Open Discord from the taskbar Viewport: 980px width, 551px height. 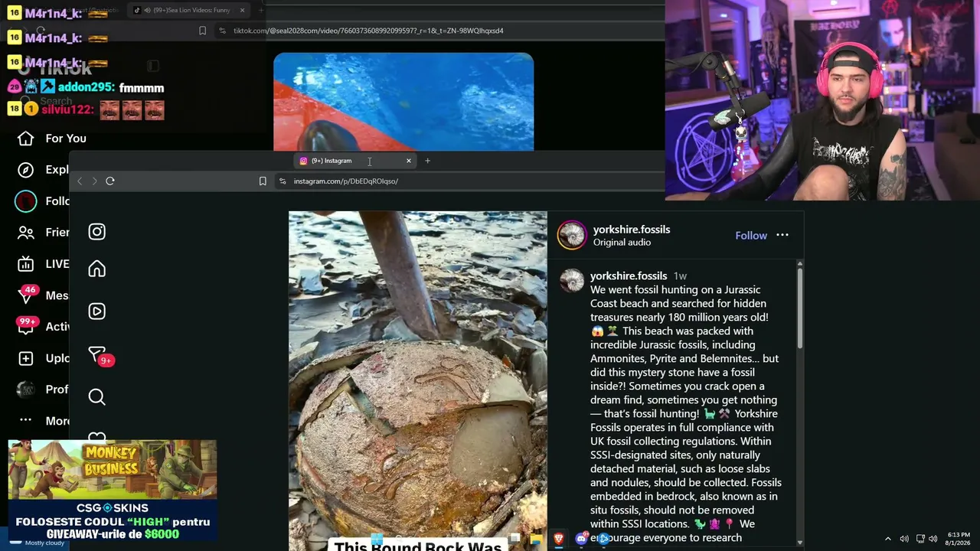point(581,539)
